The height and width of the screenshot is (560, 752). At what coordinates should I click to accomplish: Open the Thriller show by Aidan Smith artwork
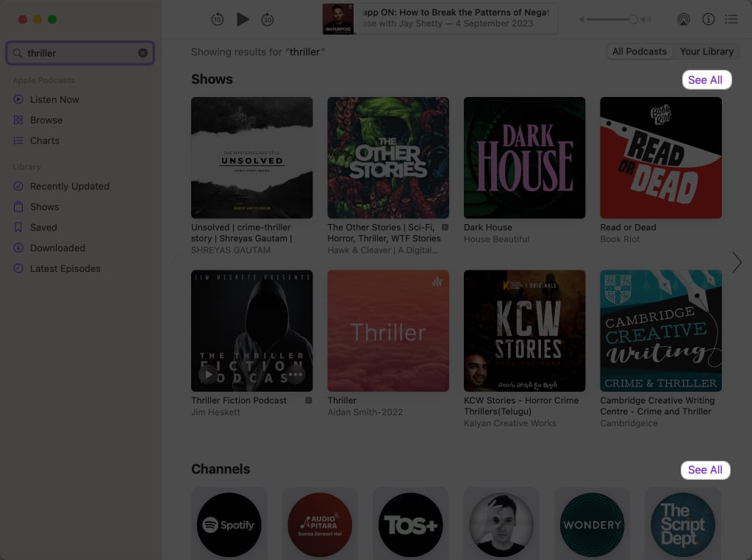click(388, 331)
